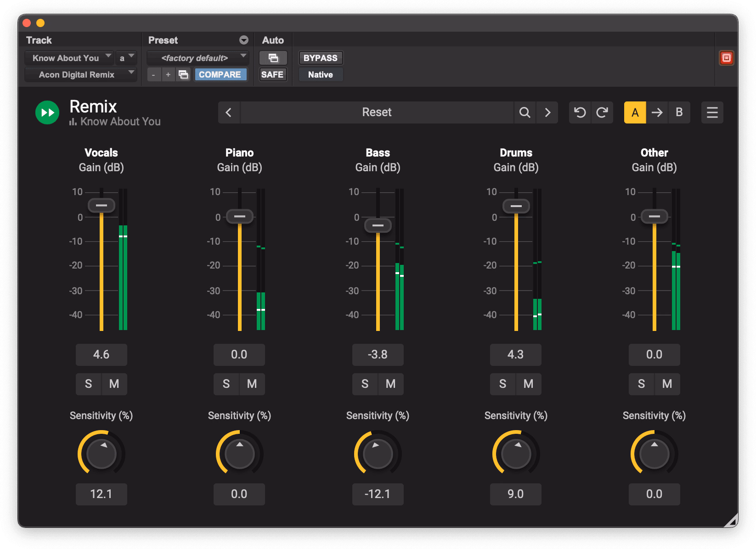Open the factory default preset dropdown
This screenshot has height=549, width=756.
point(198,58)
